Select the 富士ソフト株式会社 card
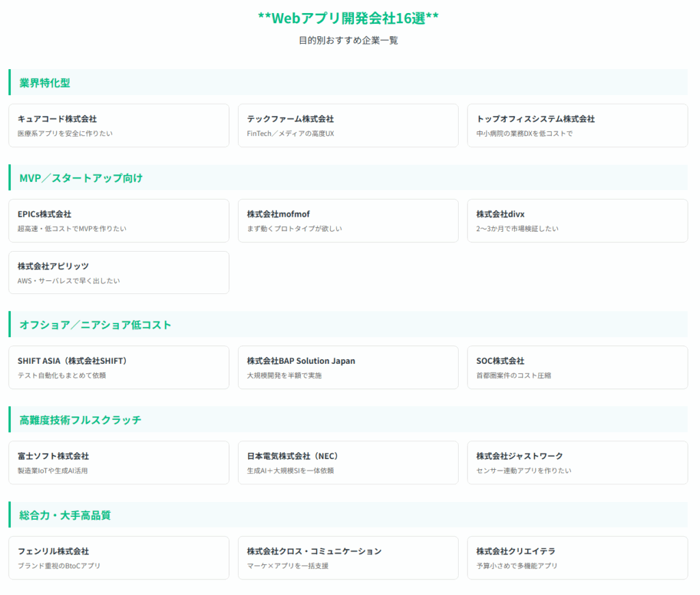 coord(118,463)
